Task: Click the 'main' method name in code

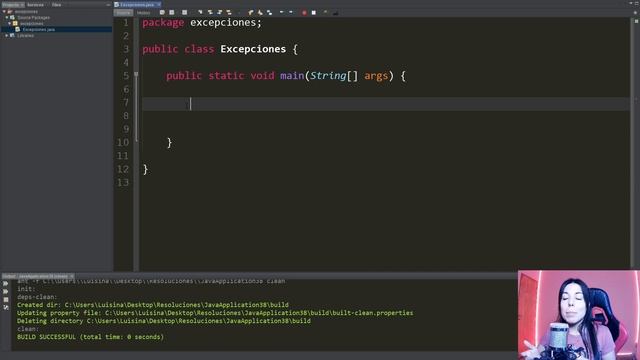Action: point(292,76)
